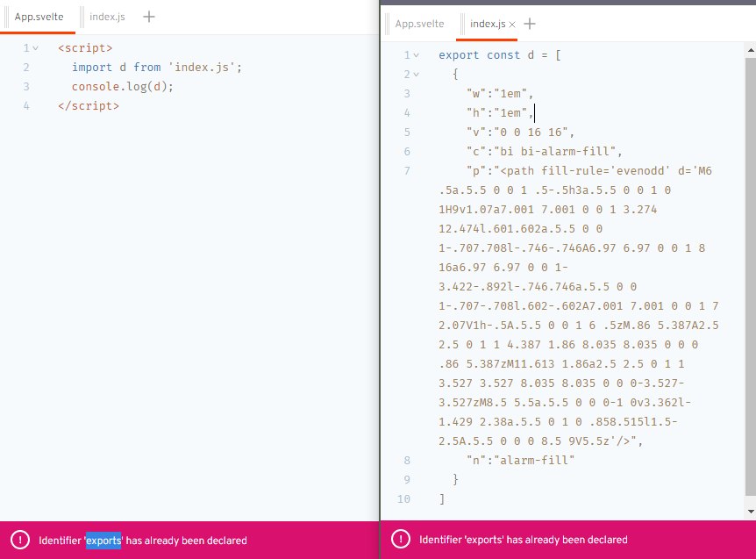Click the right pane error message text
756x559 pixels.
click(x=523, y=540)
